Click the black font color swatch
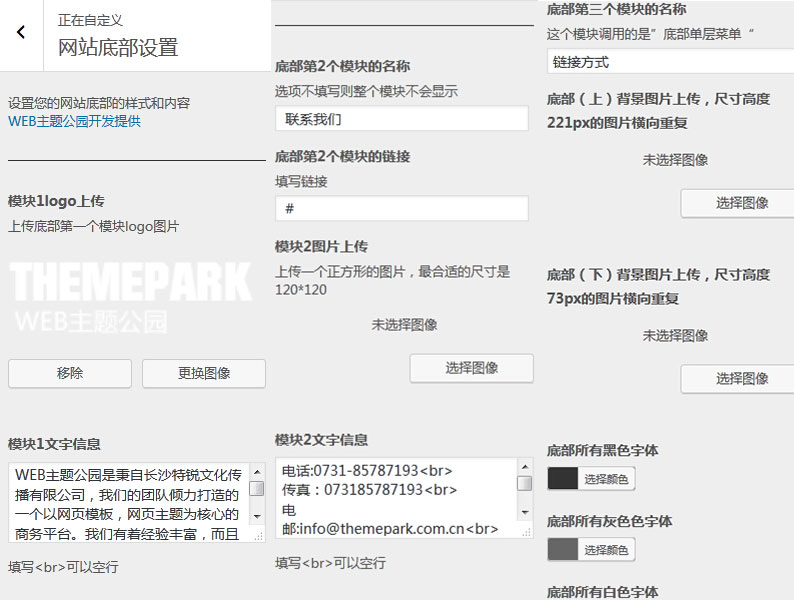This screenshot has width=794, height=600. pos(563,479)
